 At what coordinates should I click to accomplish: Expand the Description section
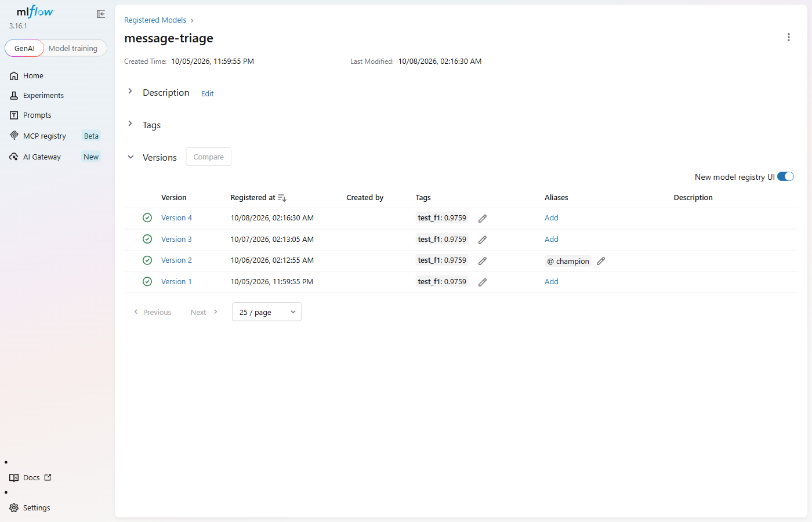tap(130, 91)
